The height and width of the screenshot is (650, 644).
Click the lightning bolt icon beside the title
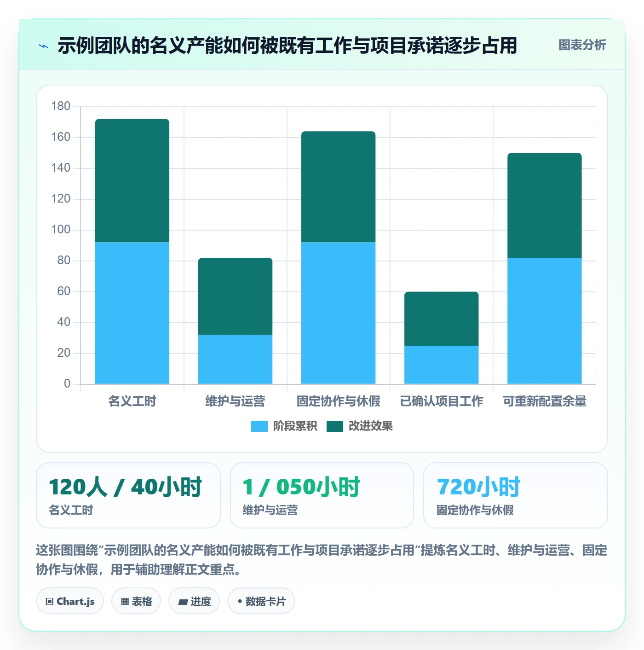(x=44, y=46)
